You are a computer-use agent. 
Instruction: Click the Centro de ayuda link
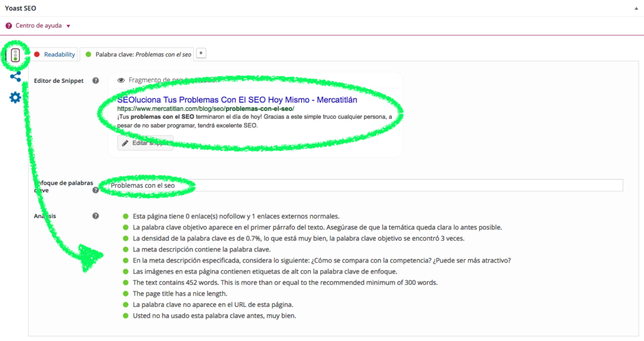(x=39, y=26)
